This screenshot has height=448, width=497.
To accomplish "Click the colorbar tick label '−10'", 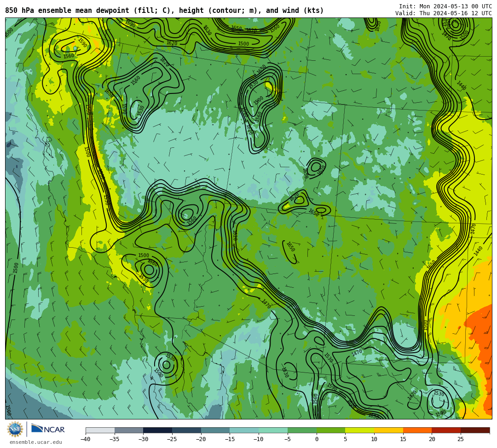I will (259, 439).
